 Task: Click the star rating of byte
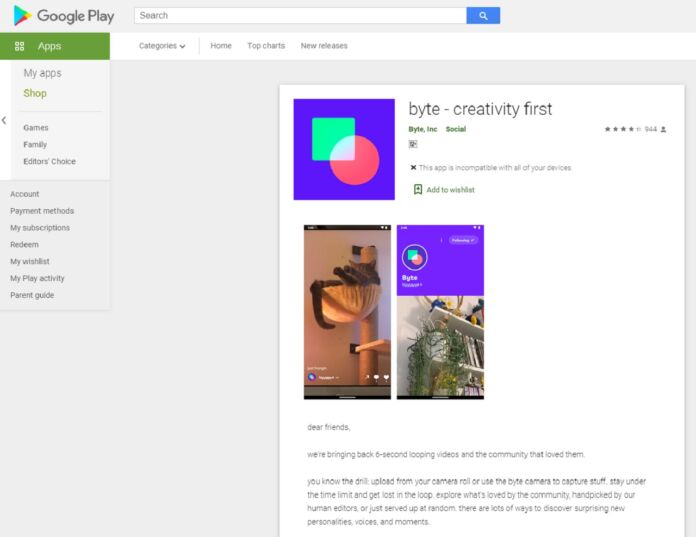tap(622, 129)
